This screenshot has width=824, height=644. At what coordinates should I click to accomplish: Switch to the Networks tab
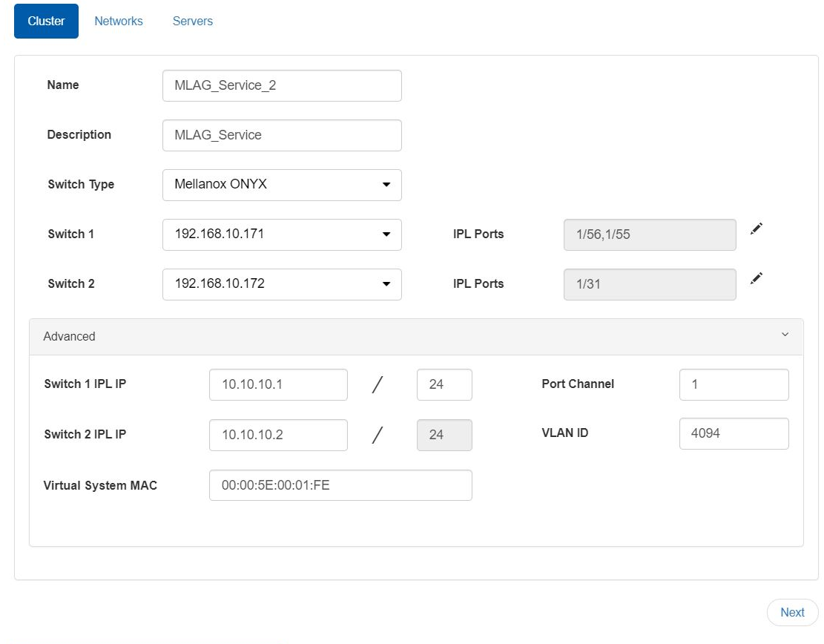pyautogui.click(x=119, y=21)
